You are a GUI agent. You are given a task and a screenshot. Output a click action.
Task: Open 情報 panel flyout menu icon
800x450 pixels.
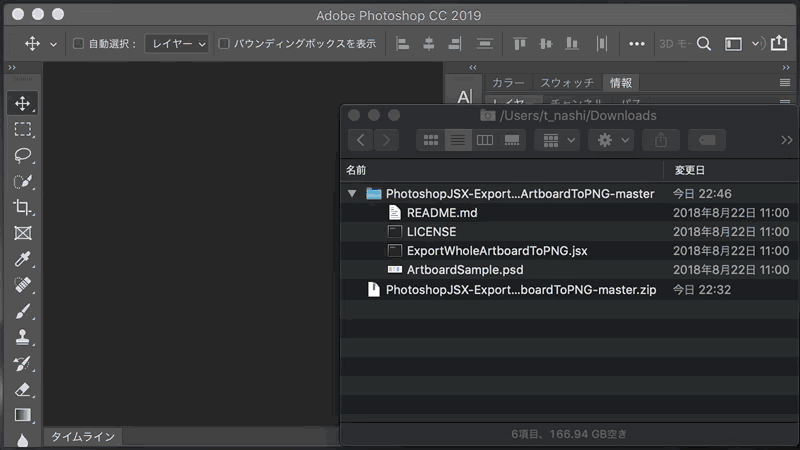coord(785,83)
